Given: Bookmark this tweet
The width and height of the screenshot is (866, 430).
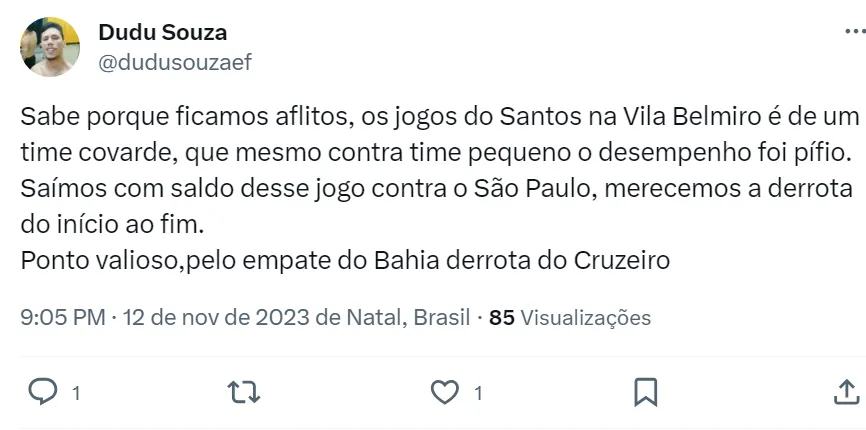Looking at the screenshot, I should [x=645, y=392].
